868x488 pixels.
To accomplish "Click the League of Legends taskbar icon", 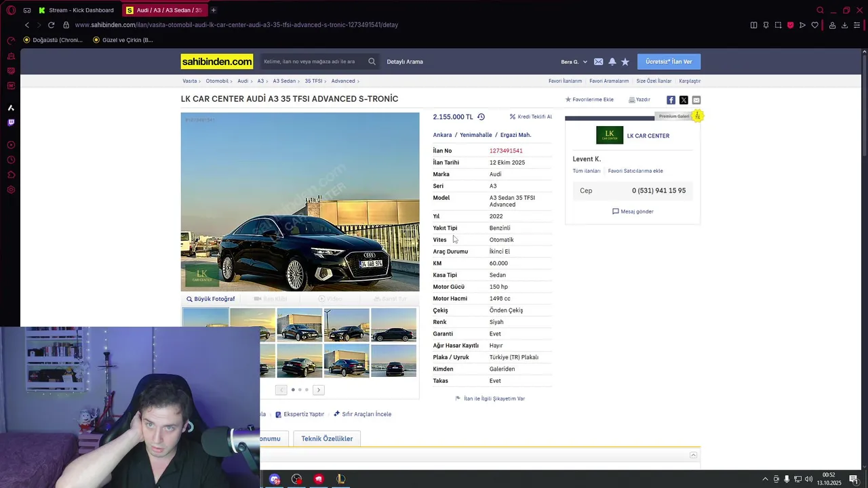I will click(x=340, y=479).
